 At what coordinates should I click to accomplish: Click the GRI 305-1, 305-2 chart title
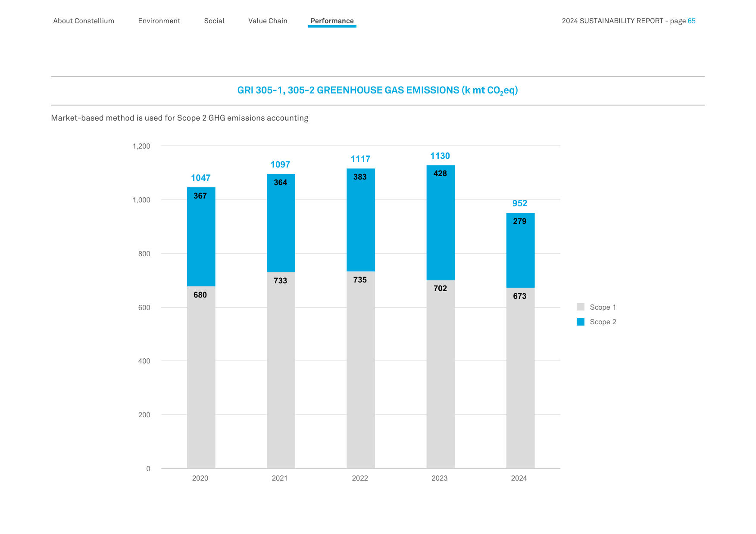click(x=378, y=90)
